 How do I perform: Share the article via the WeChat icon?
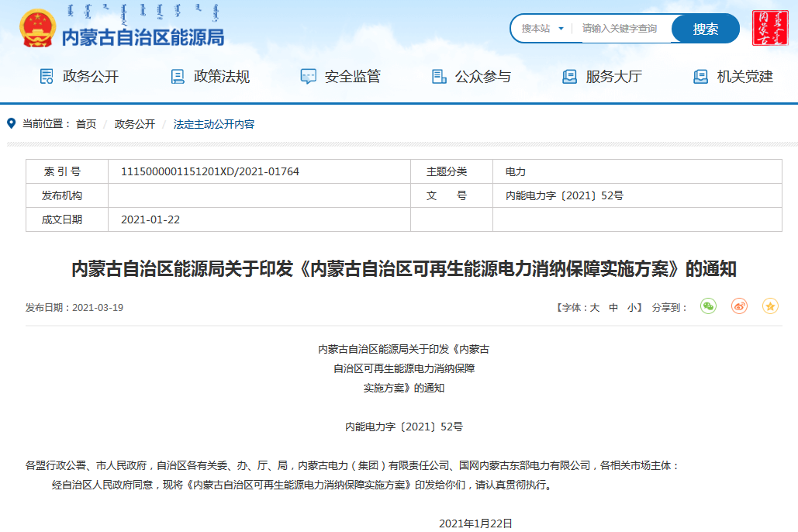coord(706,307)
